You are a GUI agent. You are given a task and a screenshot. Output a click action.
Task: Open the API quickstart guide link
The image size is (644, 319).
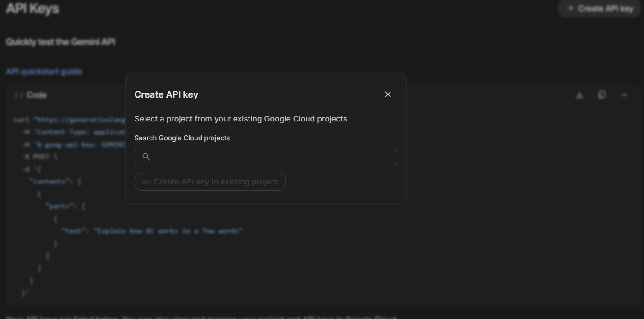point(44,72)
